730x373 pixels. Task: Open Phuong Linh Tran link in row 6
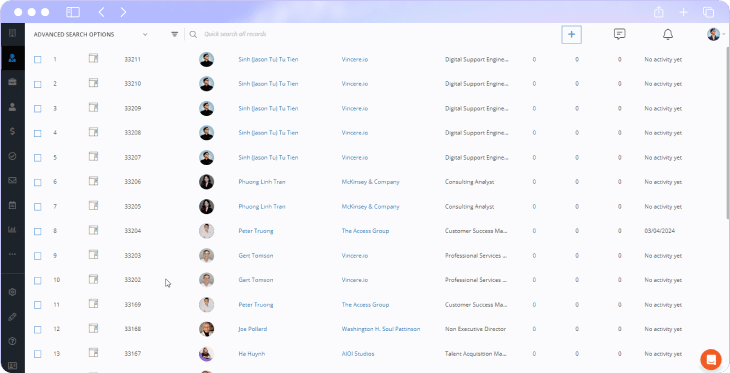262,182
